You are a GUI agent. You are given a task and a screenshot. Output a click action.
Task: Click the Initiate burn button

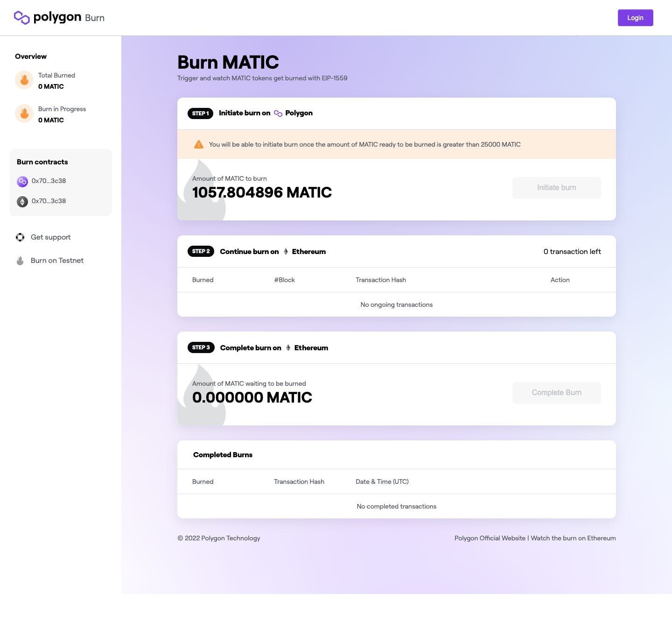(556, 188)
